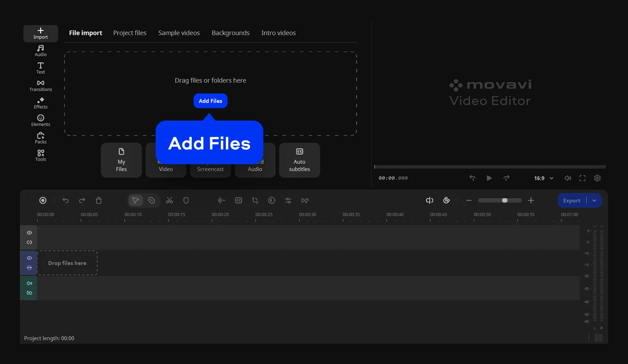Toggle the link icon on the top track
This screenshot has height=364, width=628.
coord(29,242)
